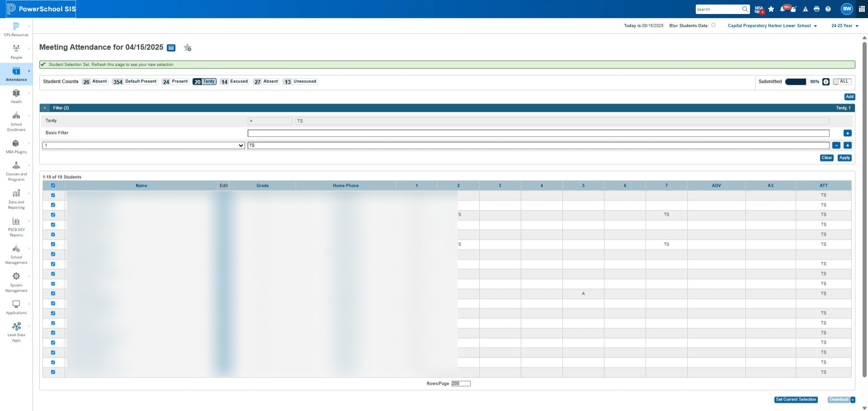Image resolution: width=868 pixels, height=411 pixels.
Task: Open Data and Reporting sidebar icon
Action: [x=16, y=199]
